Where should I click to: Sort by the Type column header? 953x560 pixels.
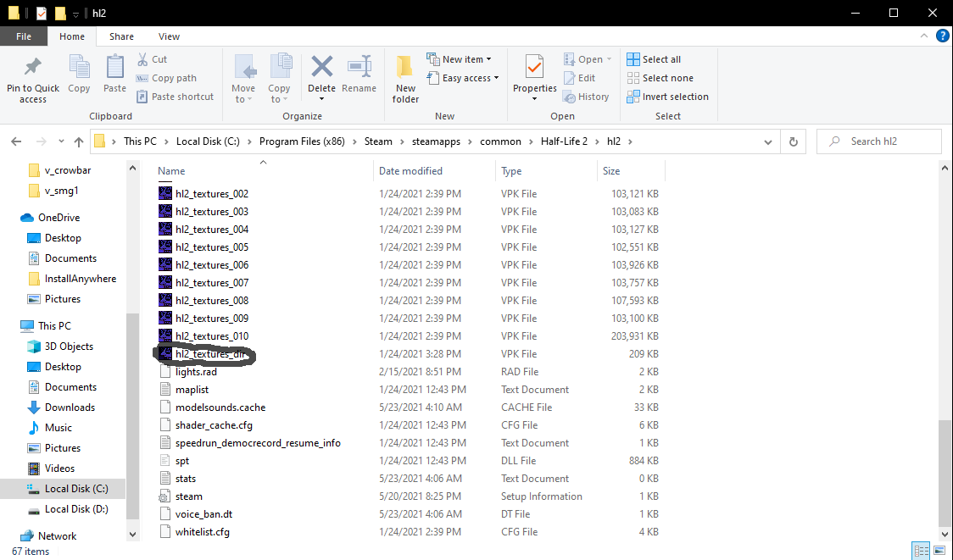click(x=511, y=171)
